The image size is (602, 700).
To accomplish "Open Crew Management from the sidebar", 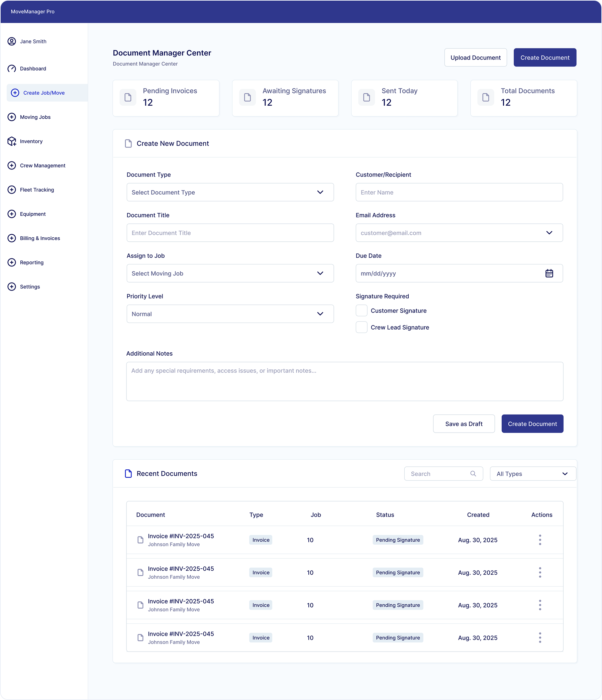I will [x=42, y=165].
